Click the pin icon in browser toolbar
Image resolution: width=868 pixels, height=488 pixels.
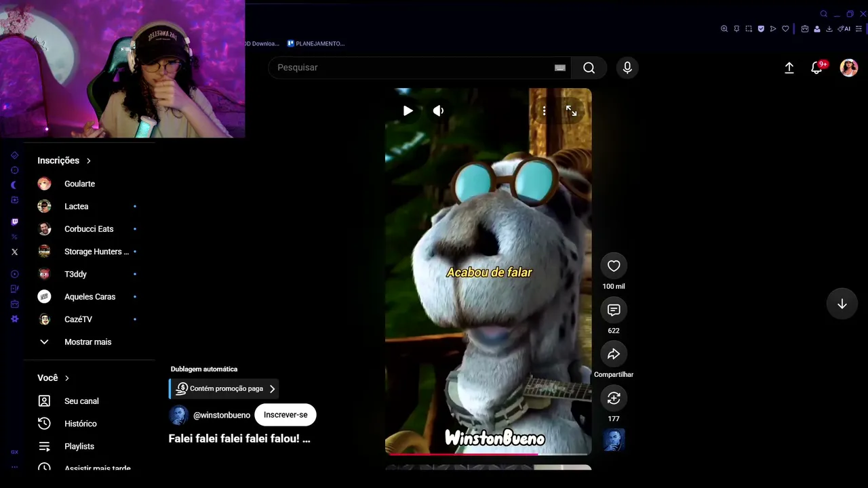click(736, 28)
